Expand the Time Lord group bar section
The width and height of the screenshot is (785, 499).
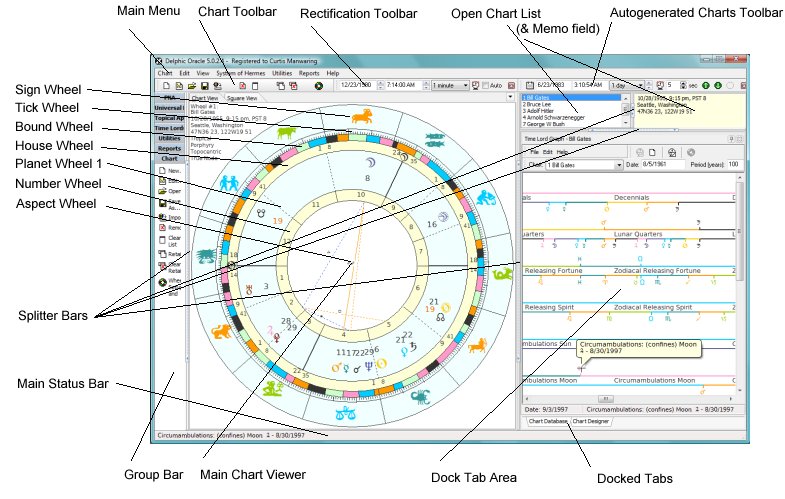(x=169, y=128)
